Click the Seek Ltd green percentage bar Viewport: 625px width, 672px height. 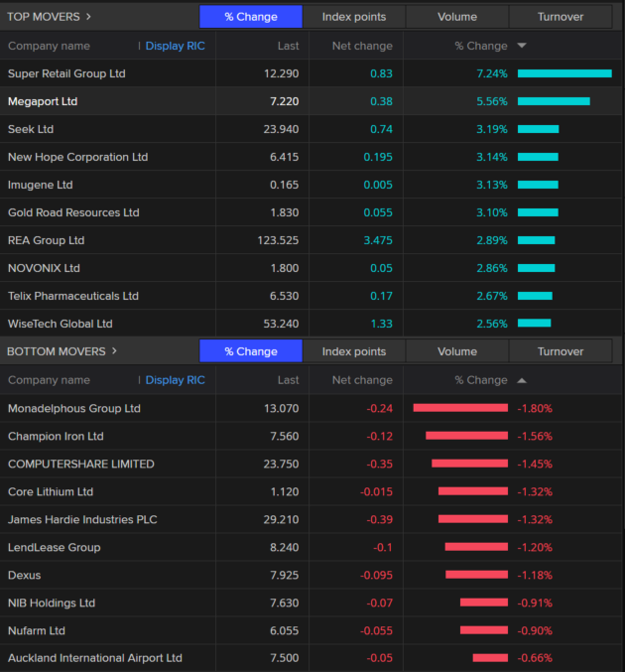pyautogui.click(x=538, y=129)
